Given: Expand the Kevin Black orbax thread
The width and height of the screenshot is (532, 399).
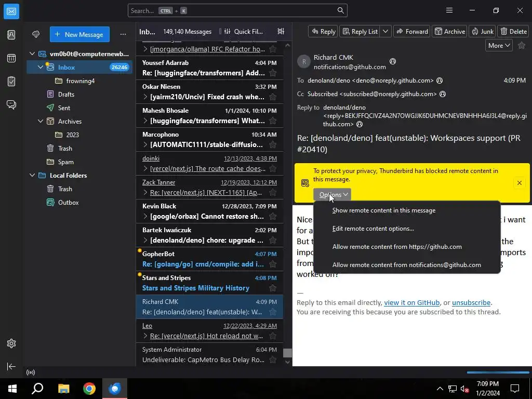Looking at the screenshot, I should pos(145,217).
